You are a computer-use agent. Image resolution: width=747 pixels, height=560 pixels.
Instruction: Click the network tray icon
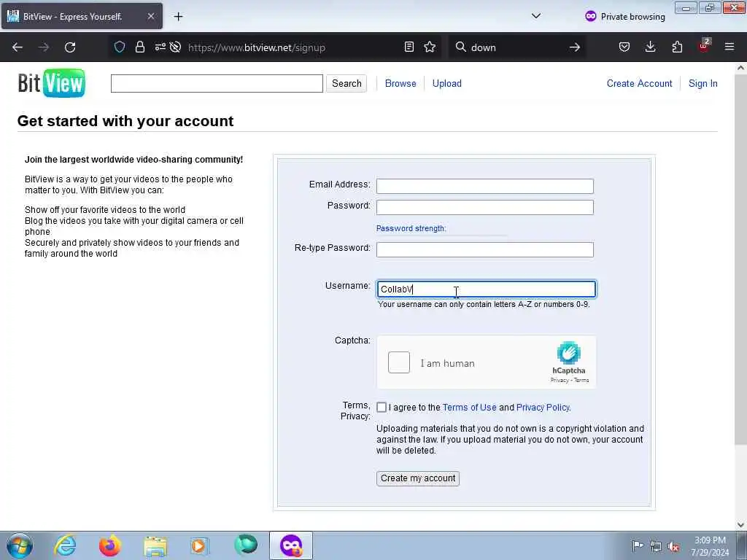656,546
